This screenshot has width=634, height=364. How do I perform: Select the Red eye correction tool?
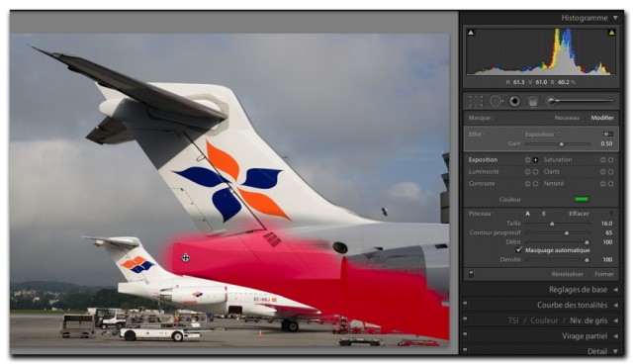514,101
